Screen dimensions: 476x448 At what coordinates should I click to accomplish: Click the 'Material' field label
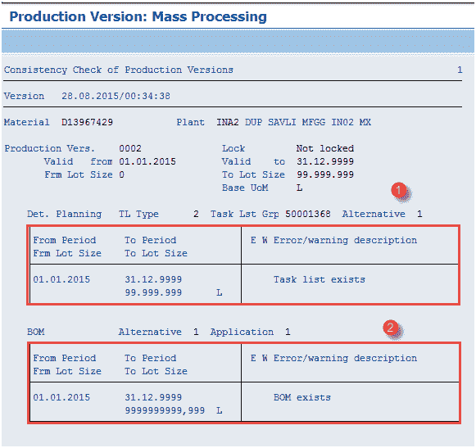click(26, 122)
